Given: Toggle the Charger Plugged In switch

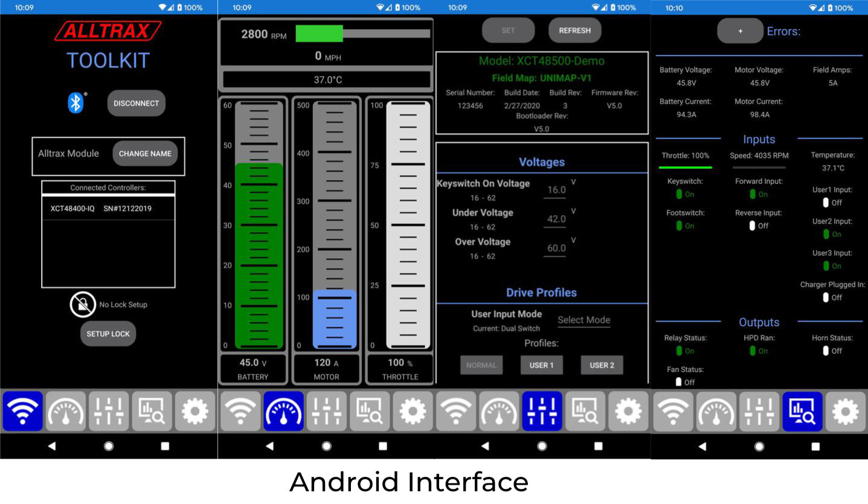Looking at the screenshot, I should tap(825, 297).
